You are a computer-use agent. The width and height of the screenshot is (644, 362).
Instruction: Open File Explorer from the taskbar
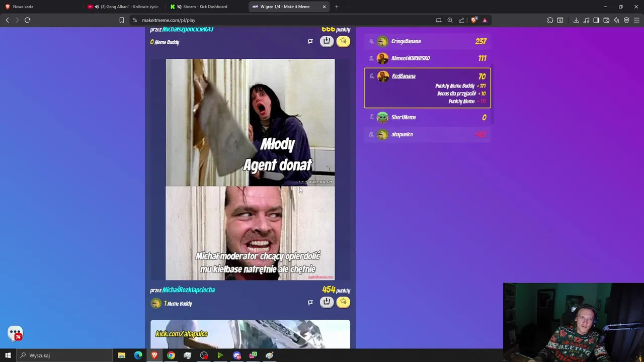(121, 355)
